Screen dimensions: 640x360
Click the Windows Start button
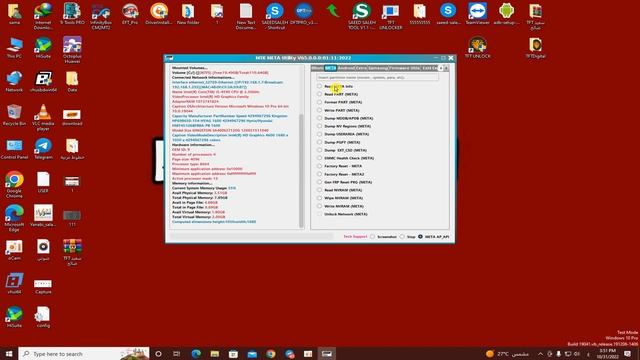9,353
